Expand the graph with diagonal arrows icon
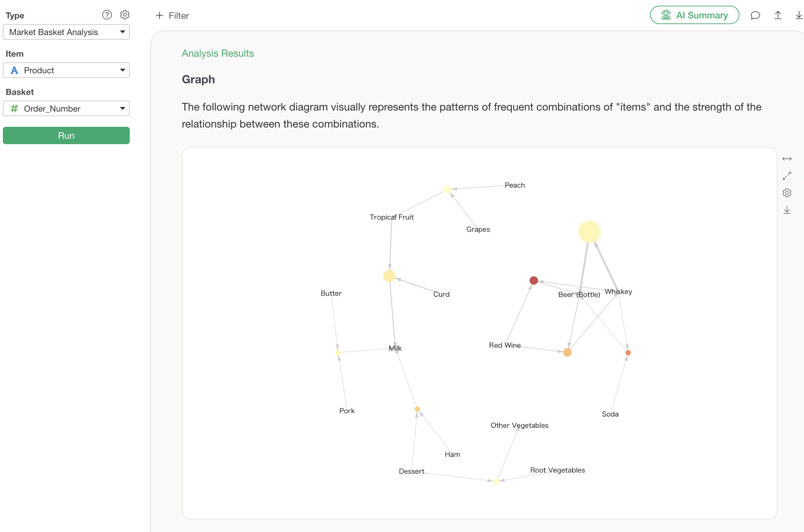Image resolution: width=804 pixels, height=532 pixels. point(787,176)
